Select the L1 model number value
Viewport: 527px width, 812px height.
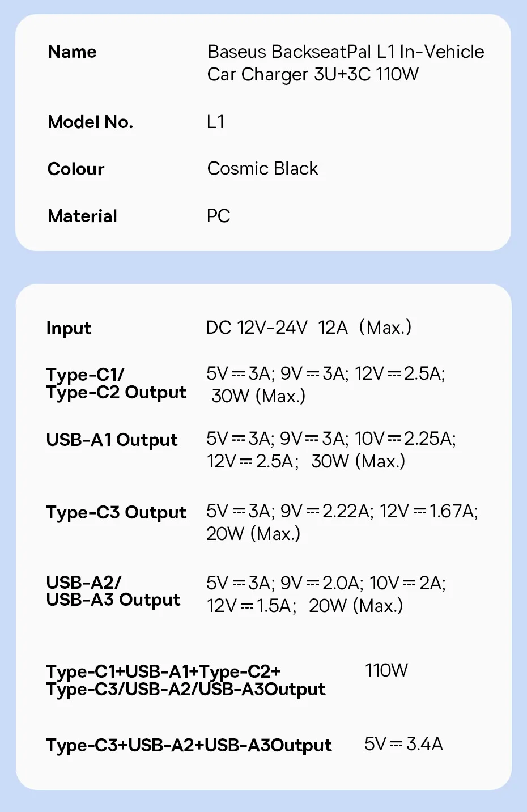(x=216, y=122)
